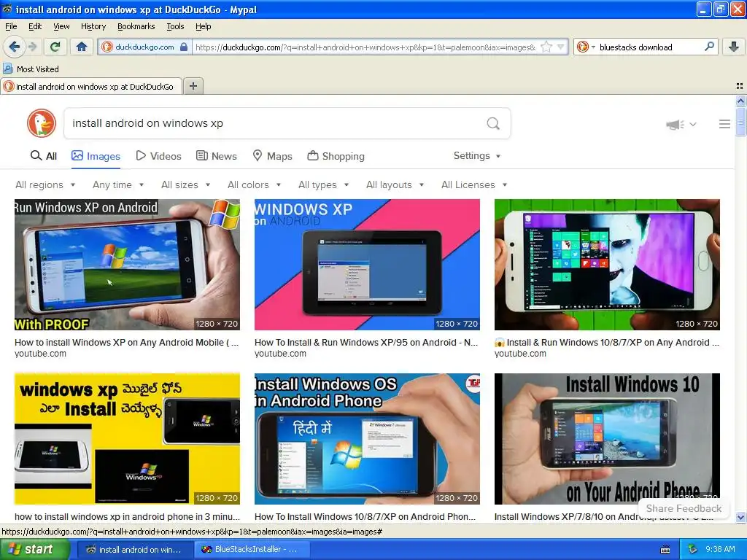Image resolution: width=747 pixels, height=560 pixels.
Task: Open the All colors filter
Action: point(254,184)
